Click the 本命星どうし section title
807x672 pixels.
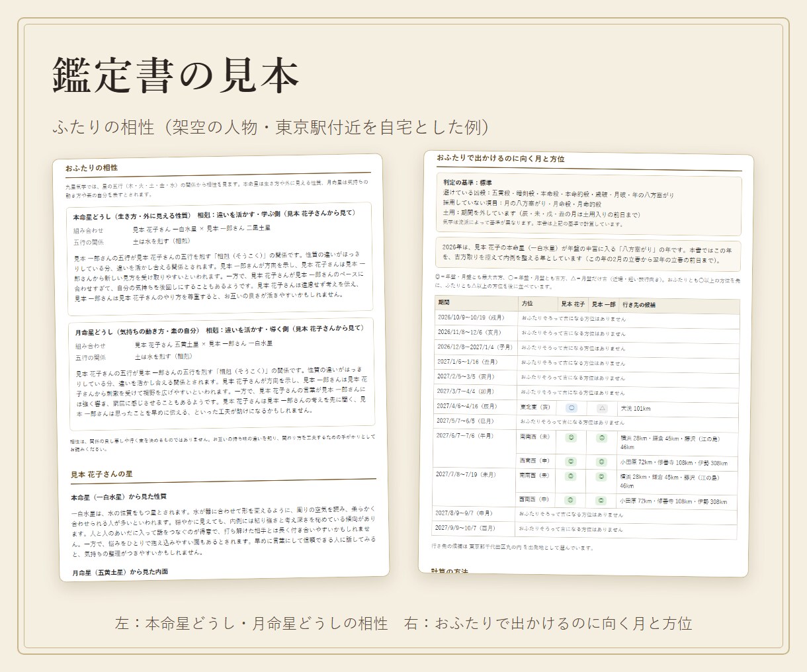pos(214,214)
